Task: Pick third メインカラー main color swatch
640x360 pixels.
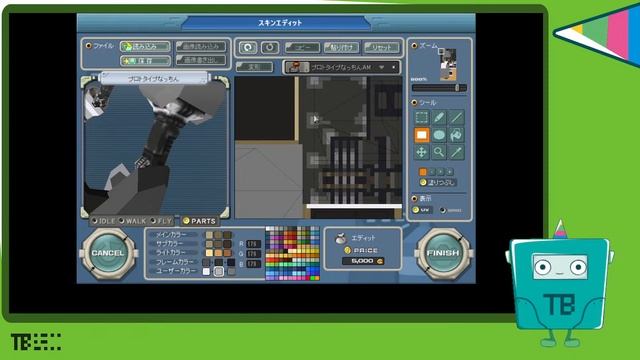Action: (x=227, y=235)
